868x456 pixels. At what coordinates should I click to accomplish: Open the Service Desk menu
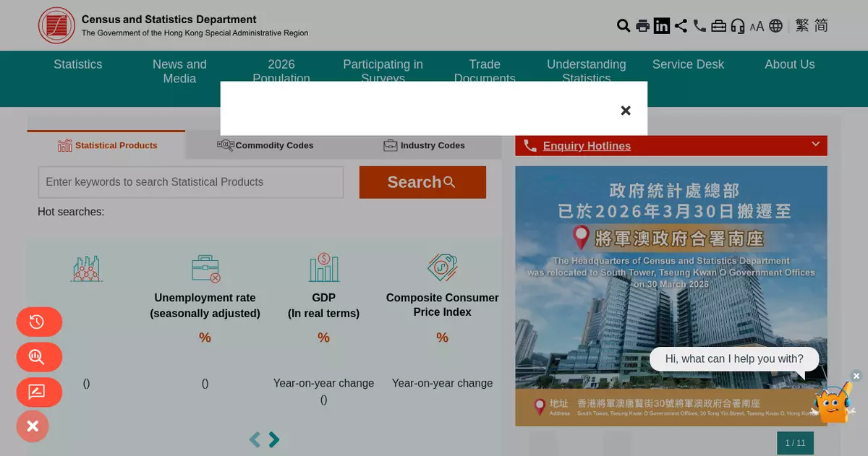click(688, 64)
